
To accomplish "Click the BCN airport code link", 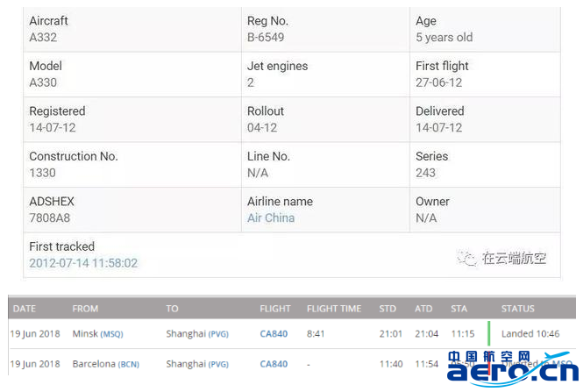I will point(128,364).
